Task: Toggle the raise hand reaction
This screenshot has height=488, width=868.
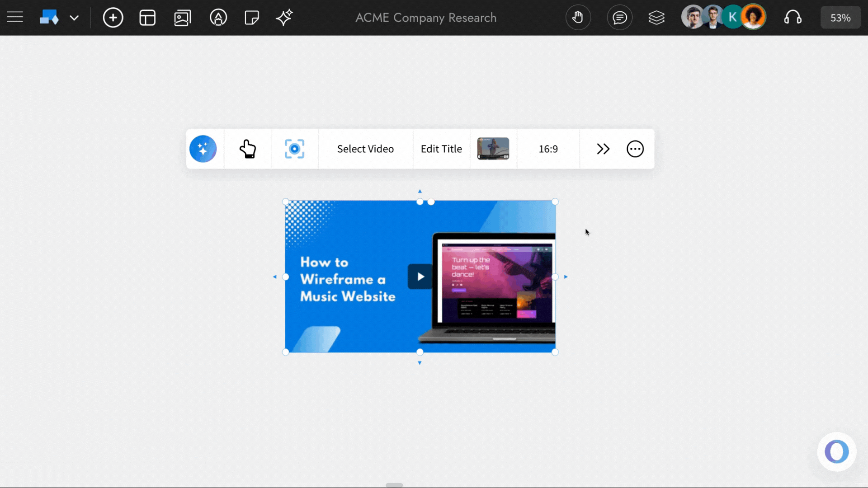Action: pyautogui.click(x=578, y=17)
